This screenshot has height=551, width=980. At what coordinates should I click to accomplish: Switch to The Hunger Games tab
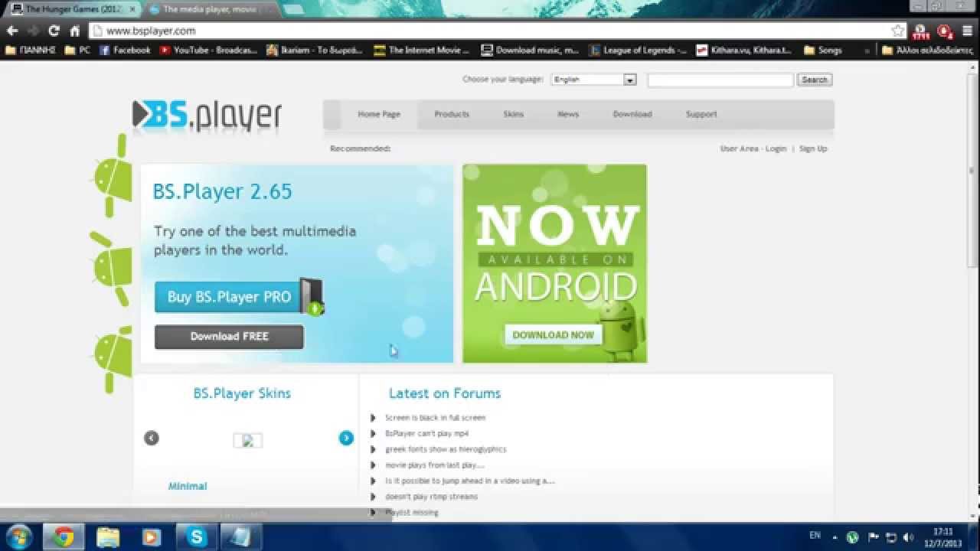pos(73,9)
